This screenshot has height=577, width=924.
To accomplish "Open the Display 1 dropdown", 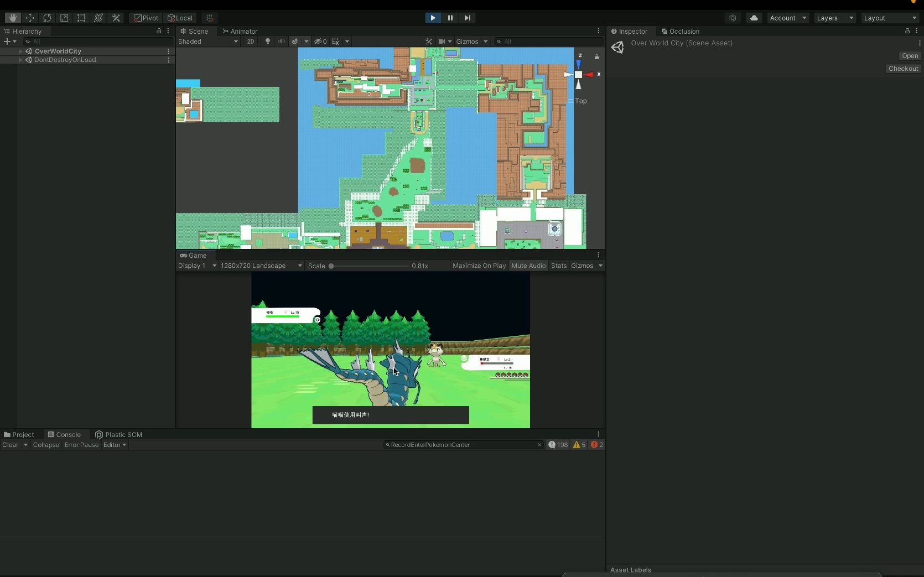I will point(197,266).
